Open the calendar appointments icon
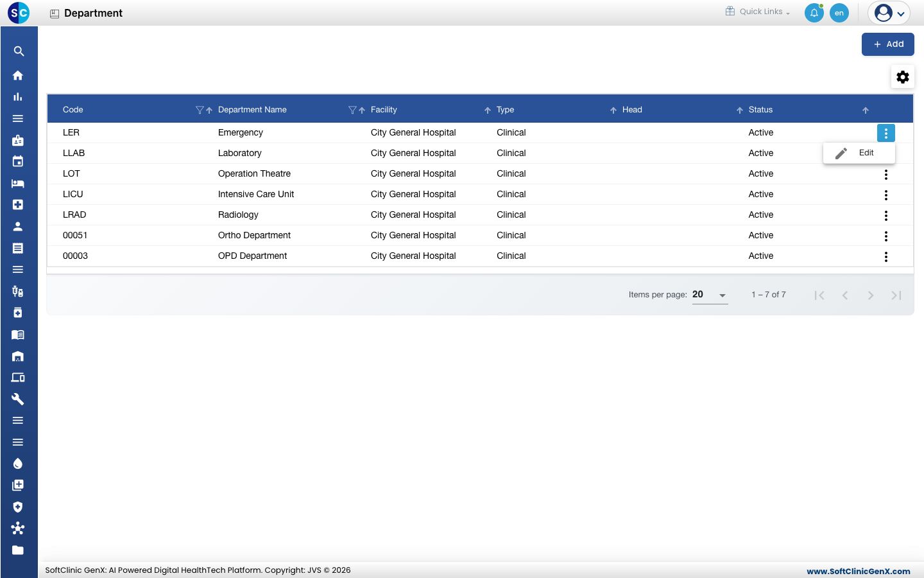 click(18, 161)
